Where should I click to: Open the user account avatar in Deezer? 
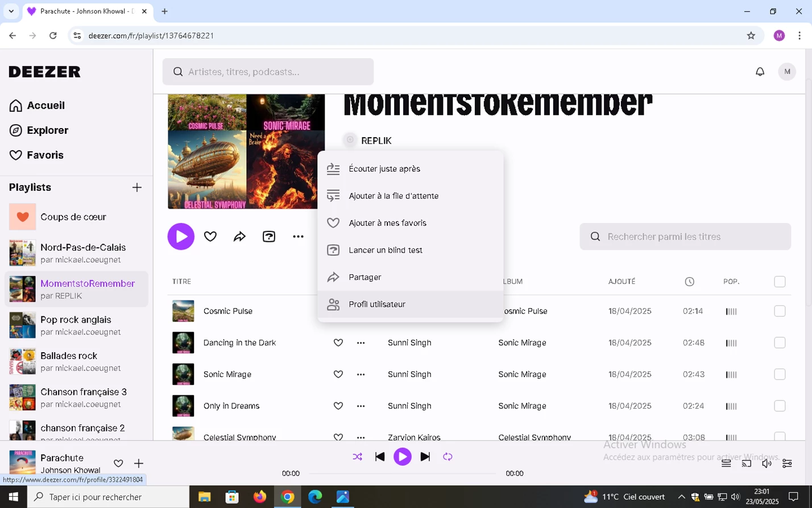(x=787, y=72)
